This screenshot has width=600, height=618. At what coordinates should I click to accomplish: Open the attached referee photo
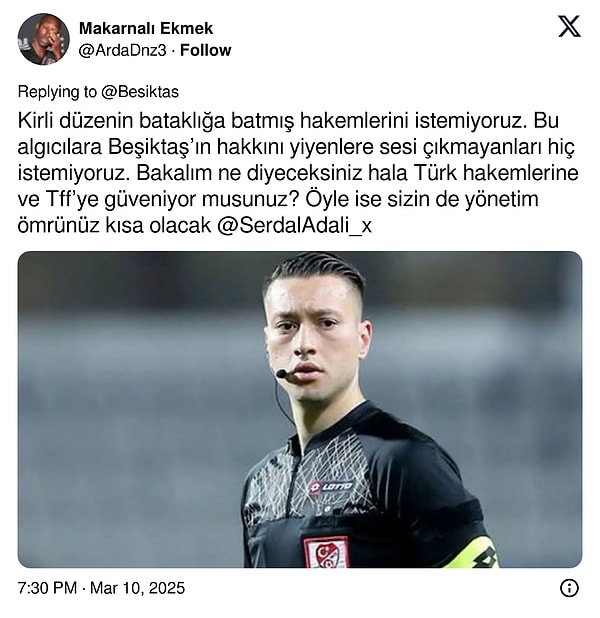click(300, 410)
